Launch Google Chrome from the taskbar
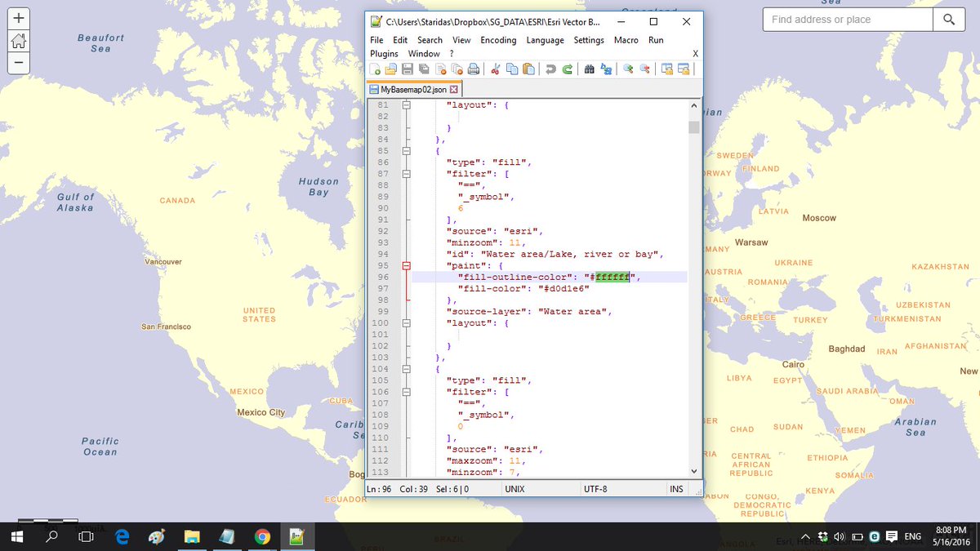 click(x=262, y=536)
